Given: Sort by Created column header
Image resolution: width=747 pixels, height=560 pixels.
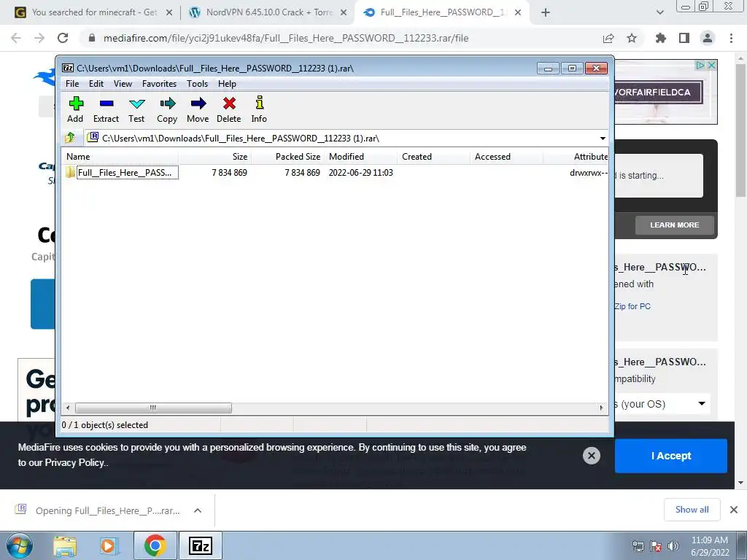Looking at the screenshot, I should tap(433, 157).
